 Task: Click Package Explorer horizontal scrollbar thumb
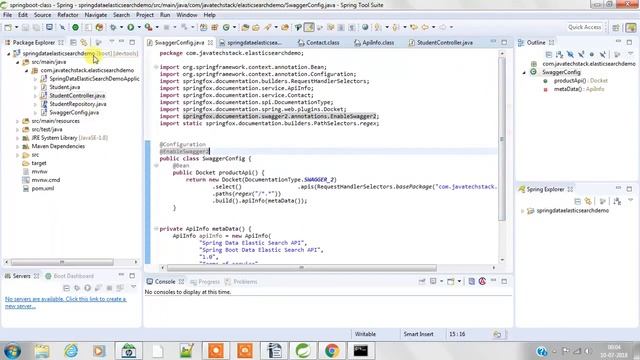point(62,262)
